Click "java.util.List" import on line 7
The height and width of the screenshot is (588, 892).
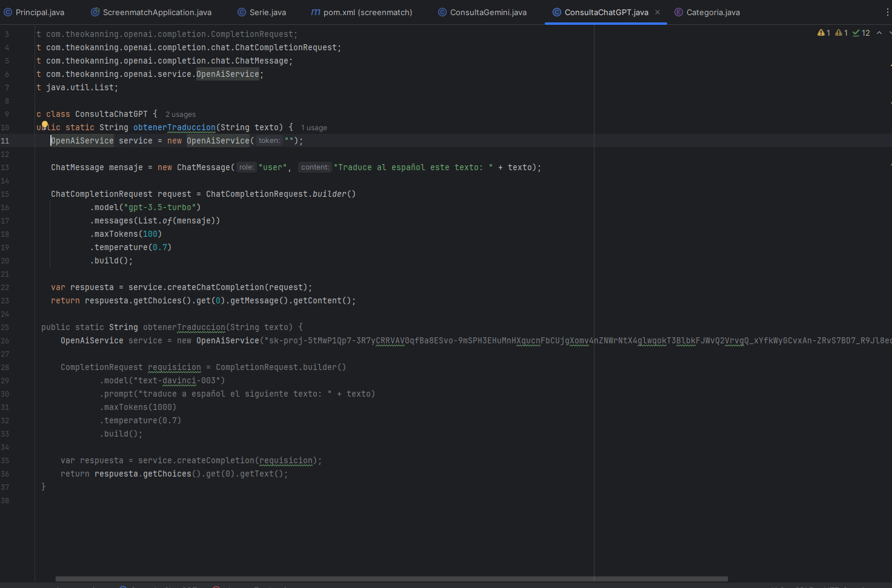click(x=79, y=87)
